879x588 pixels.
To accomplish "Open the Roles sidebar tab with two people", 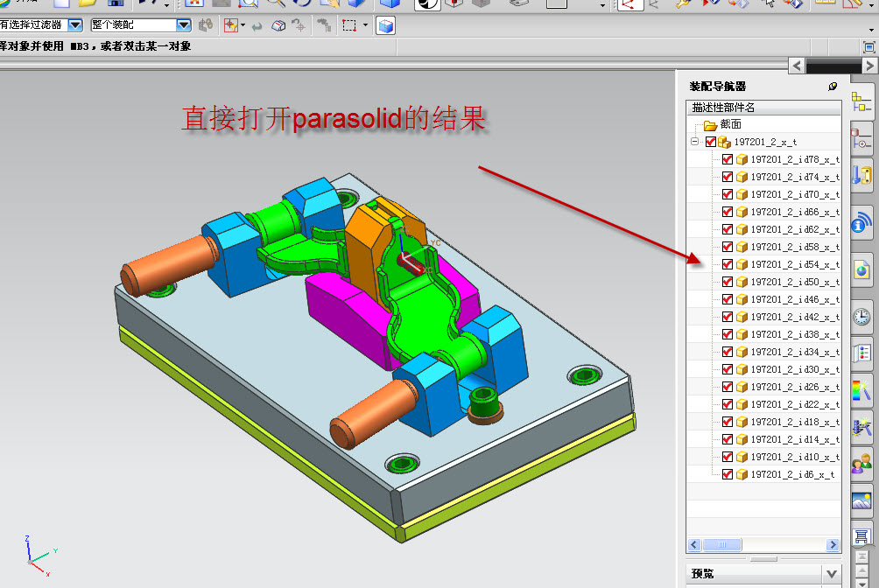I will coord(861,464).
